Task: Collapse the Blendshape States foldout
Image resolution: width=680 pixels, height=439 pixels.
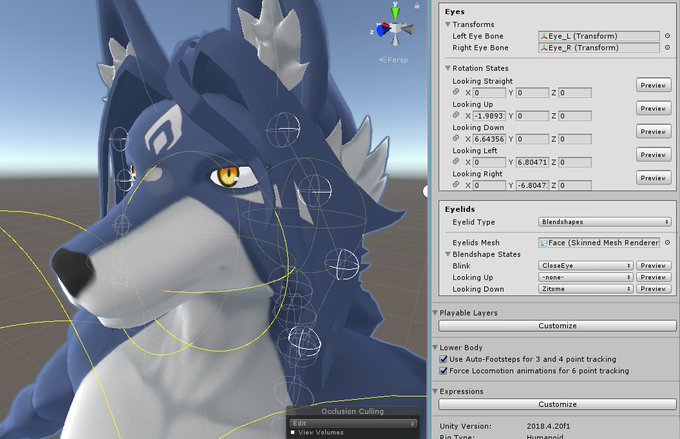Action: (448, 254)
